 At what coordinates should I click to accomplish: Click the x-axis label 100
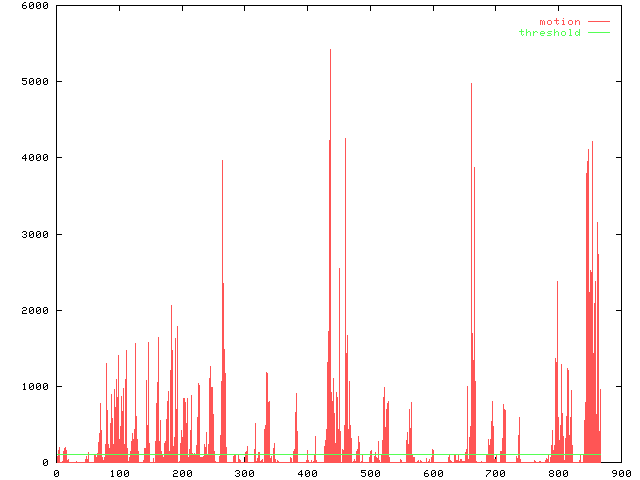(x=119, y=474)
